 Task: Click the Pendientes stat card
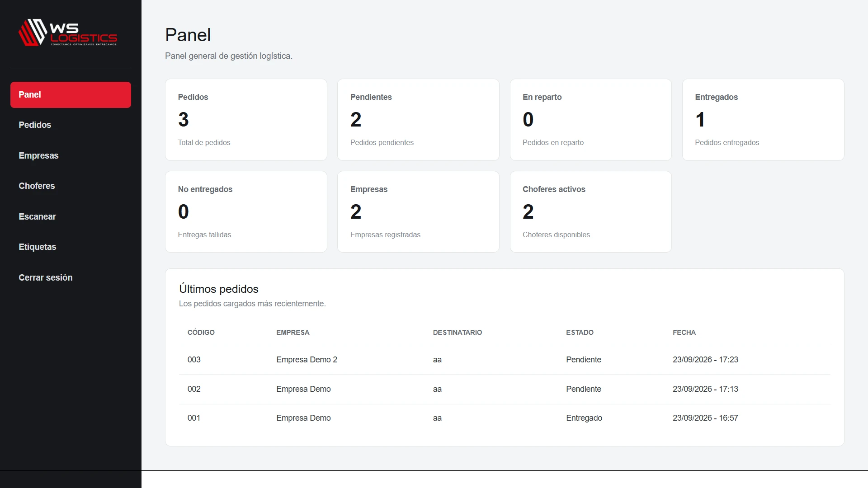click(x=418, y=120)
